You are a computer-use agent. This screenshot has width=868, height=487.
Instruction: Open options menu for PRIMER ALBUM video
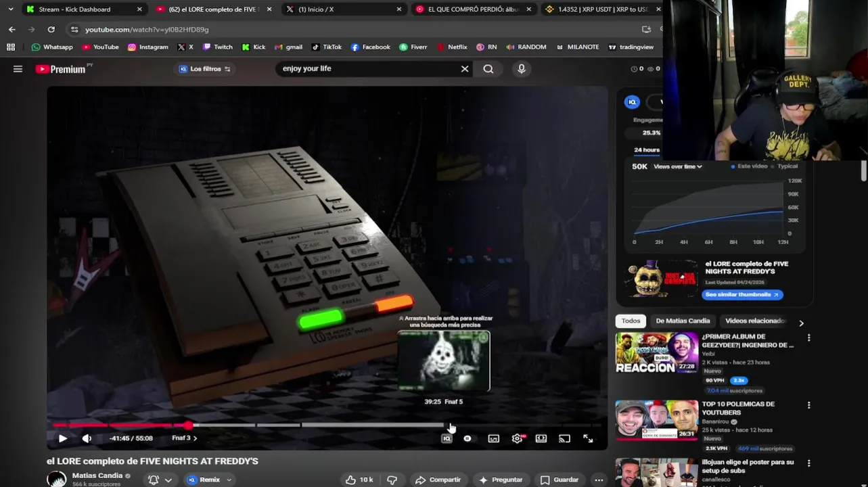tap(808, 338)
